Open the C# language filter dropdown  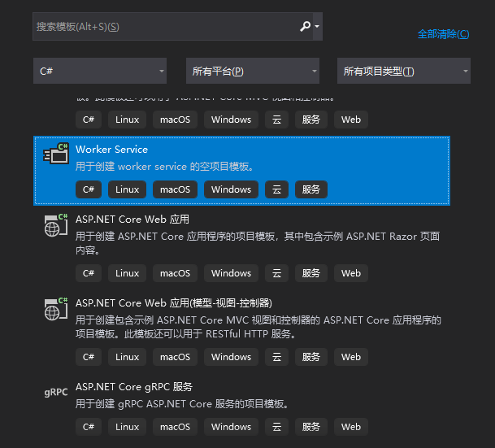pos(100,71)
